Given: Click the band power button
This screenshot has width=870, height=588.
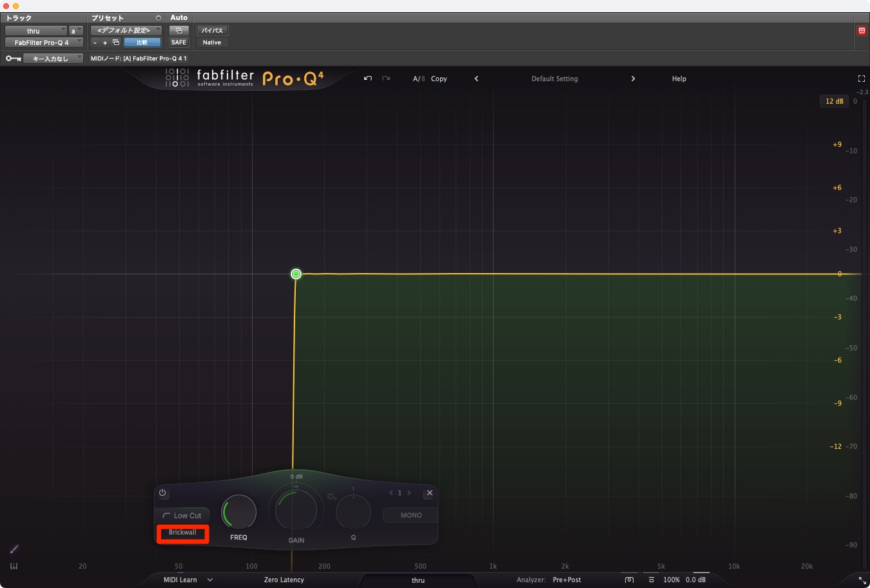Looking at the screenshot, I should pyautogui.click(x=162, y=493).
